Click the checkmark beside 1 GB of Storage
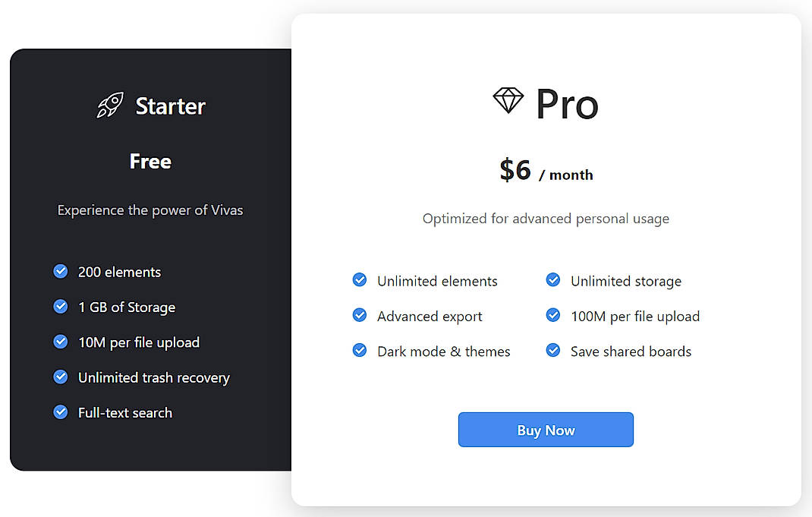The width and height of the screenshot is (812, 517). coord(61,307)
